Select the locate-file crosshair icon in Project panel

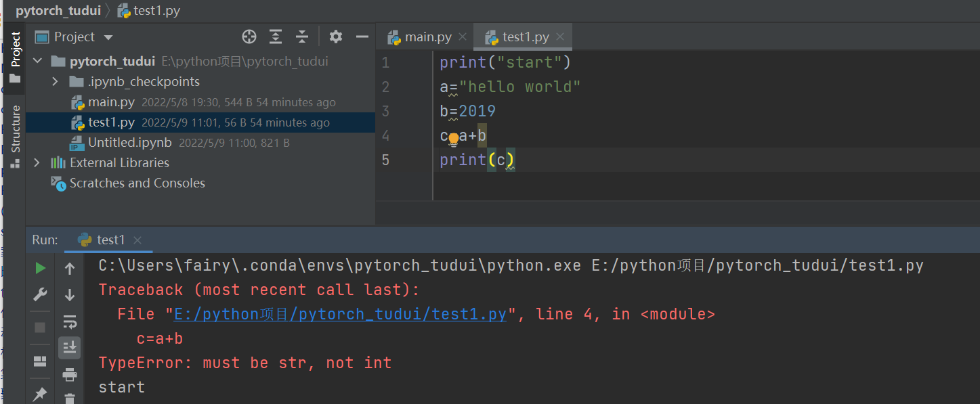(249, 37)
